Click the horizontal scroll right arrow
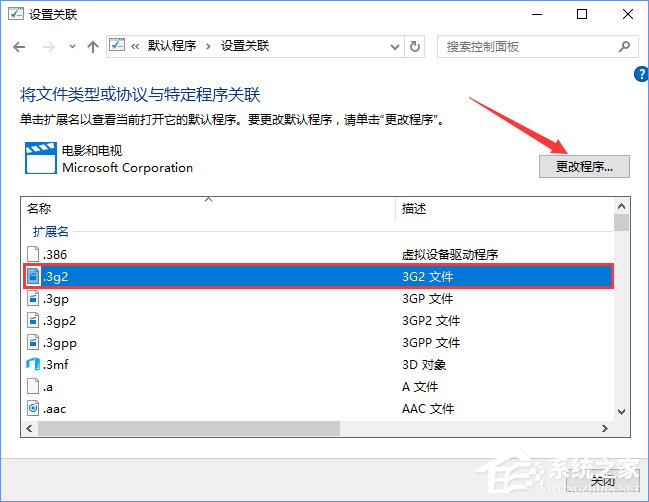This screenshot has width=649, height=502. coord(605,428)
